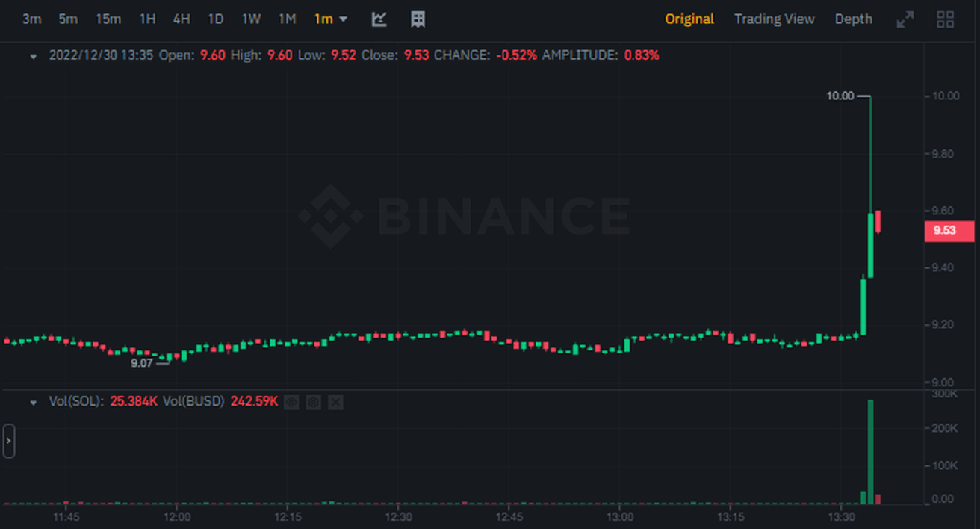The height and width of the screenshot is (529, 980).
Task: Expand the left side drawing panel
Action: (x=9, y=441)
